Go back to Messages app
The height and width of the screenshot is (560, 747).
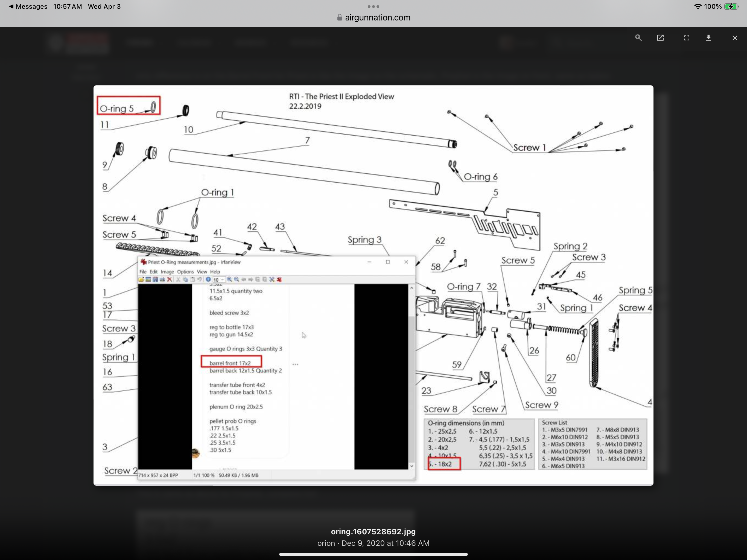(28, 6)
